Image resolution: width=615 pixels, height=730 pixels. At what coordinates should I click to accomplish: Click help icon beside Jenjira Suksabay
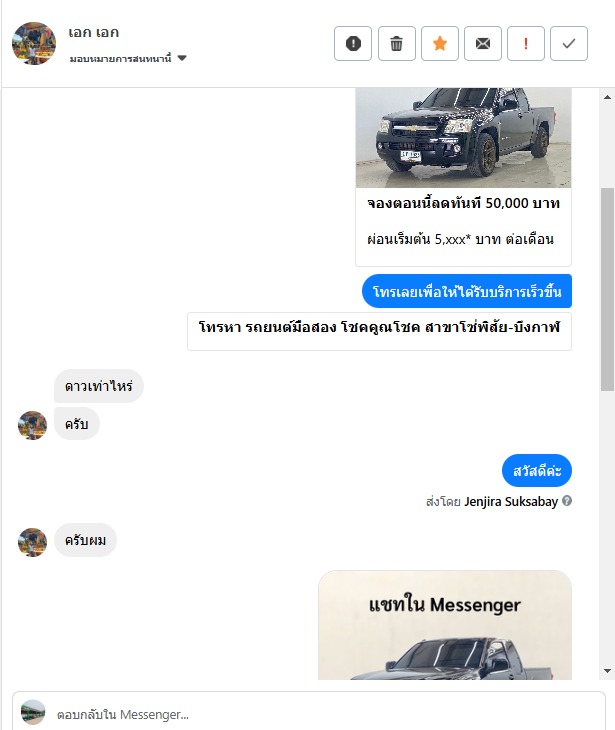click(567, 501)
